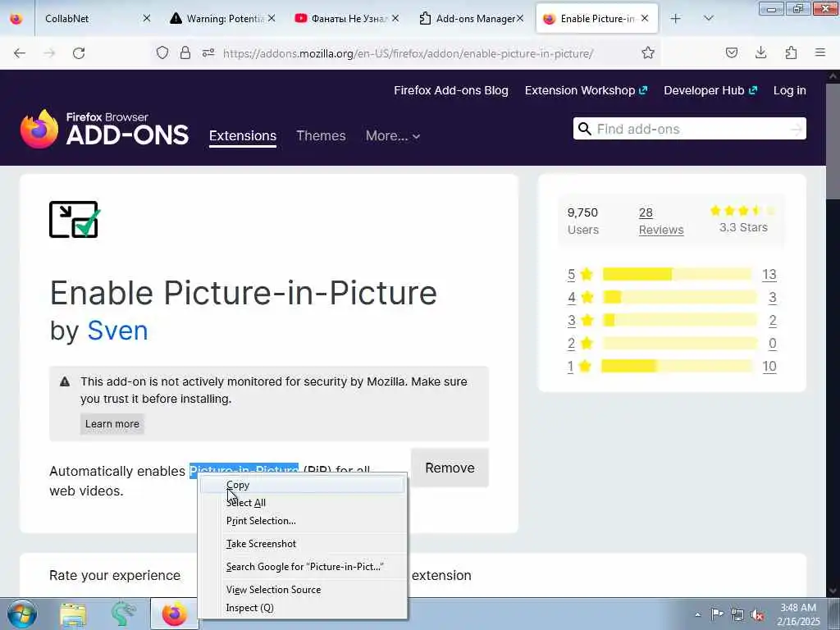Click the muted volume tray icon

[757, 615]
